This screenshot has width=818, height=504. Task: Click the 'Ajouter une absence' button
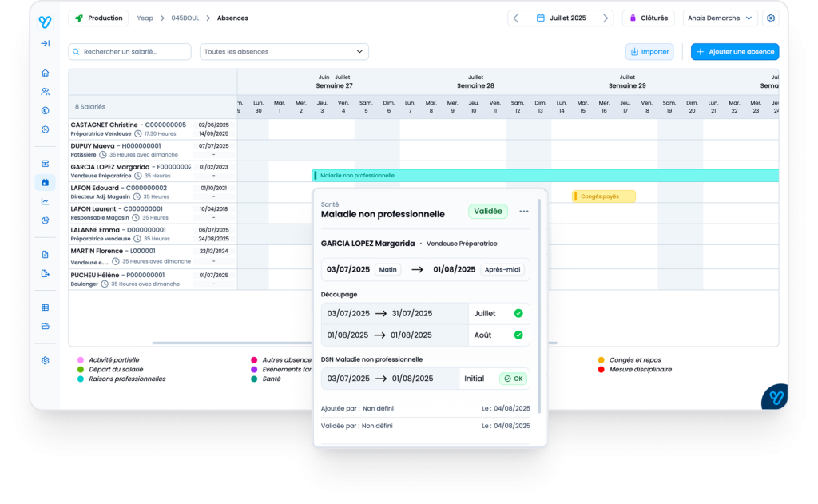(734, 52)
